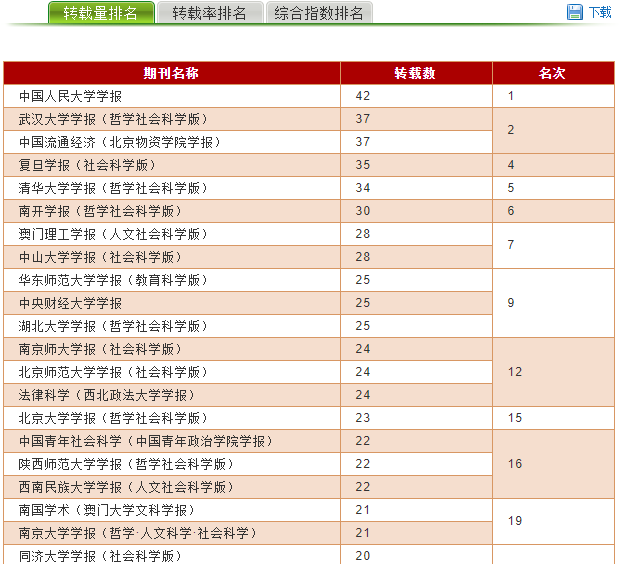
Task: Click the 期刊名称 column header
Action: pyautogui.click(x=171, y=73)
